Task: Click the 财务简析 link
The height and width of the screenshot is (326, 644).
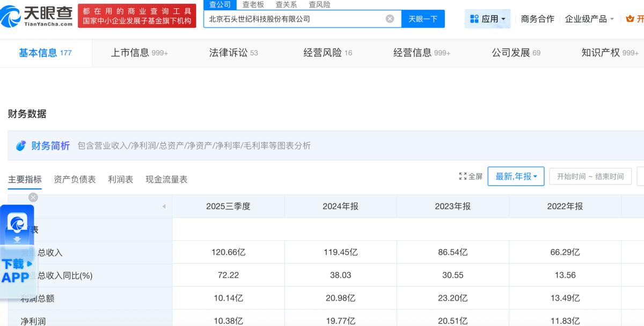Action: click(50, 146)
